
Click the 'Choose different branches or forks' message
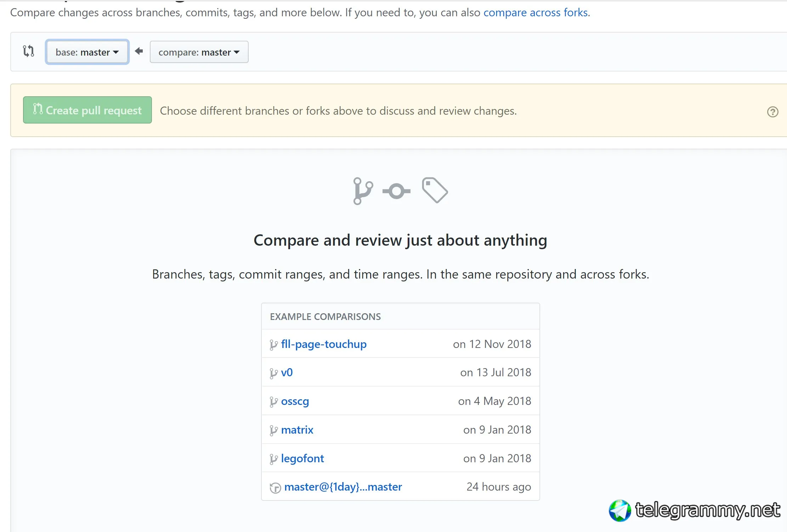[338, 111]
